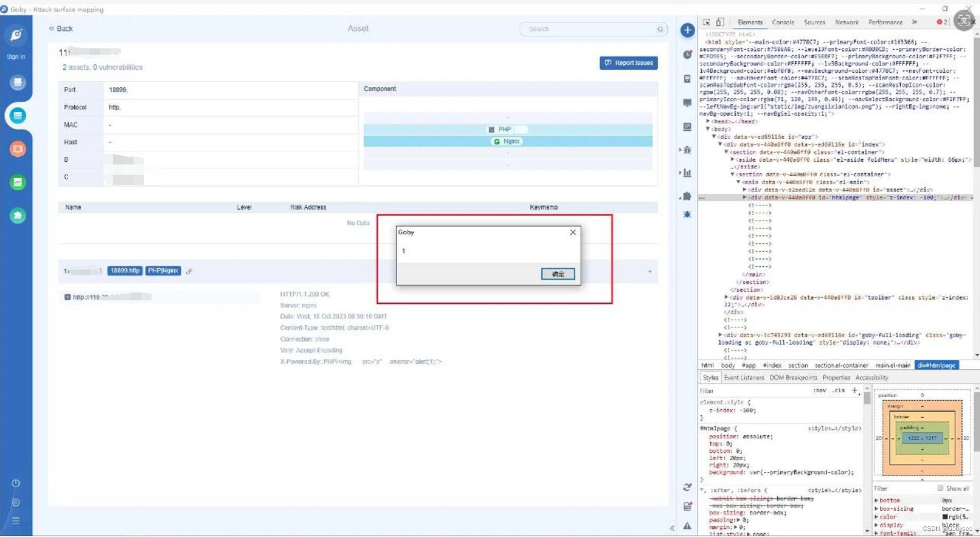Click the warning triangle icon
980x537 pixels.
pyautogui.click(x=687, y=526)
